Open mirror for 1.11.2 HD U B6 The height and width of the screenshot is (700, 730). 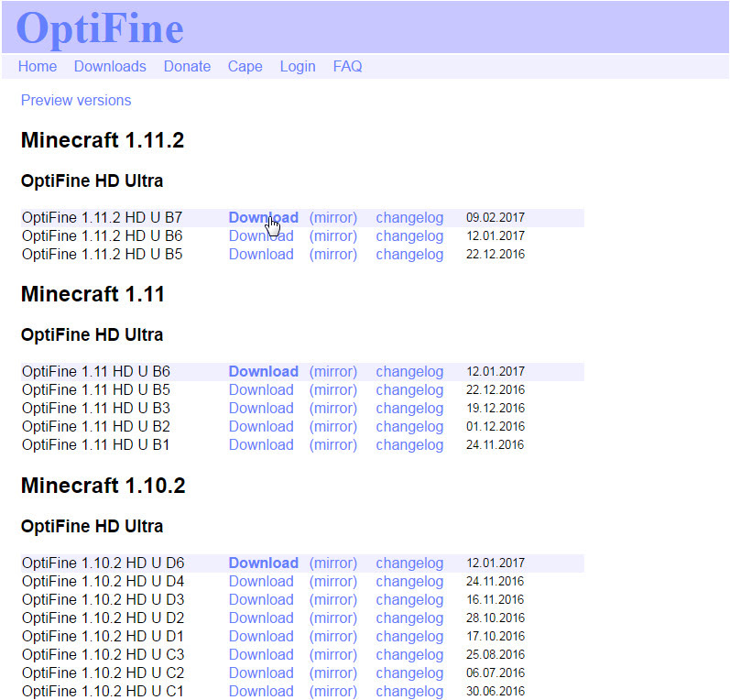click(x=333, y=235)
